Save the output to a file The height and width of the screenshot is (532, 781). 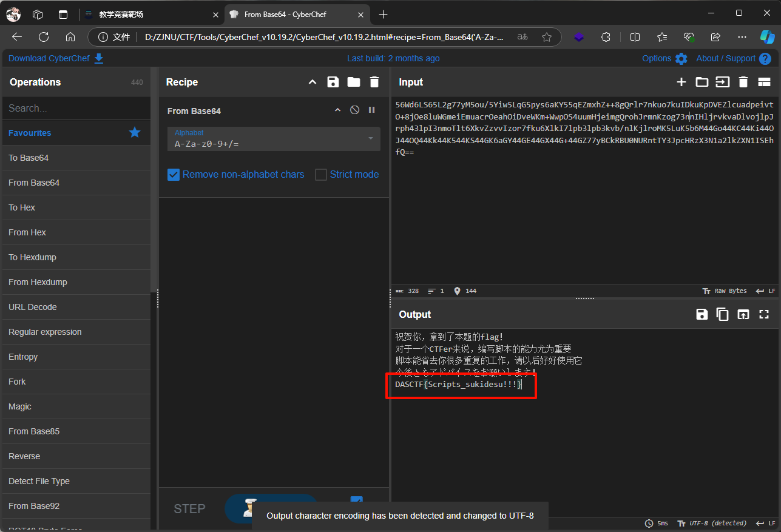tap(702, 314)
